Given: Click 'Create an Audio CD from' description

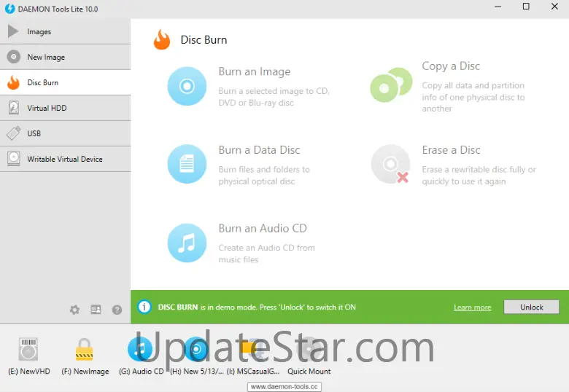Looking at the screenshot, I should pyautogui.click(x=267, y=254).
